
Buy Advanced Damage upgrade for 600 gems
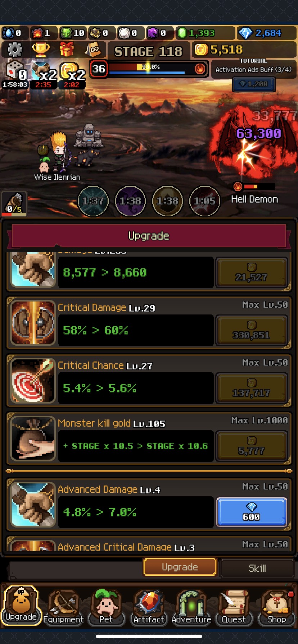click(x=252, y=512)
